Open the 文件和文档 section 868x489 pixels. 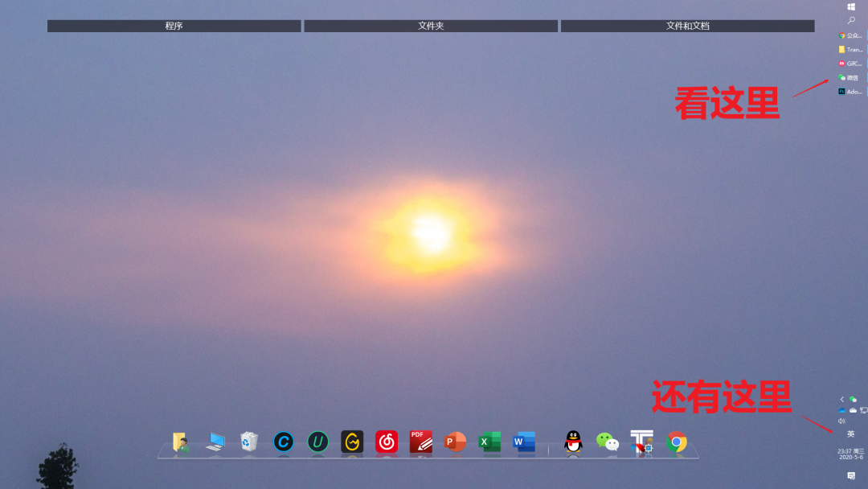click(688, 25)
